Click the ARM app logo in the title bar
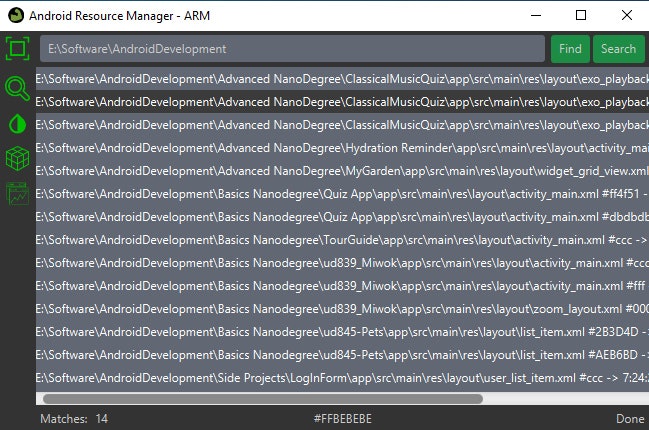 (x=16, y=16)
